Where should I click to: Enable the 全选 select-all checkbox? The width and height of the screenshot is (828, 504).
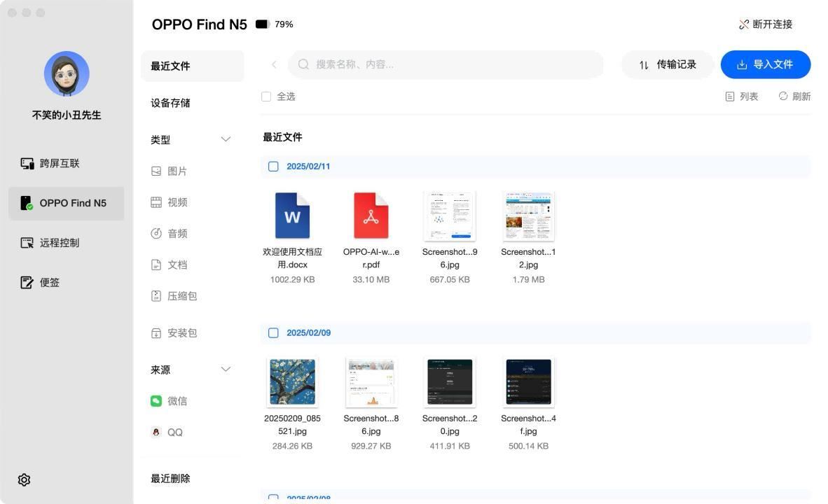(x=266, y=97)
